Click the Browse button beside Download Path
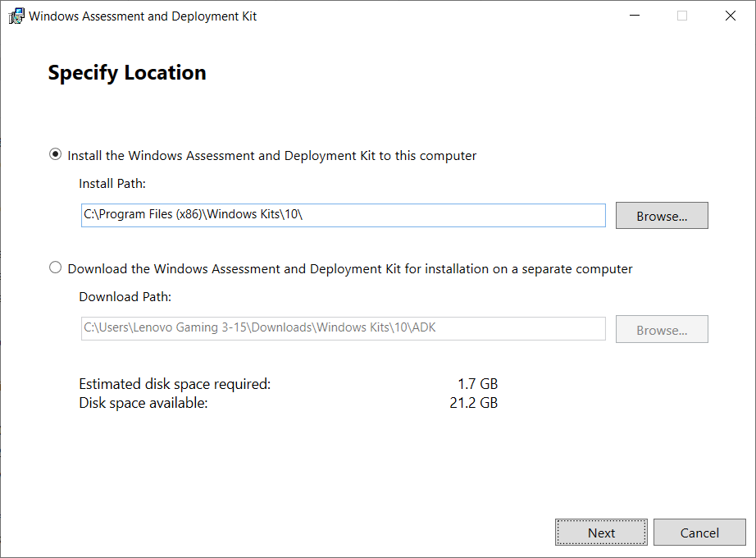The height and width of the screenshot is (558, 756). tap(661, 330)
